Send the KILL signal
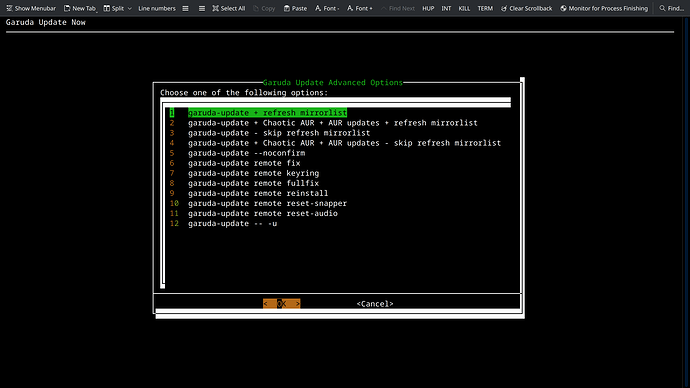 click(x=464, y=8)
